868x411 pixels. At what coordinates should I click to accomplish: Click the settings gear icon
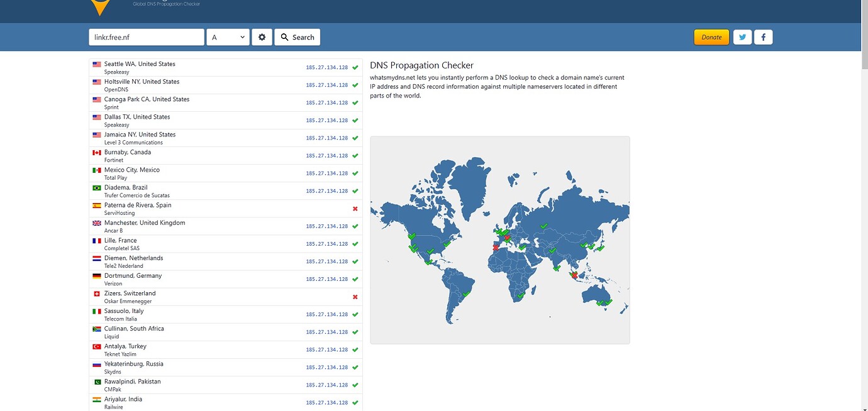click(262, 37)
